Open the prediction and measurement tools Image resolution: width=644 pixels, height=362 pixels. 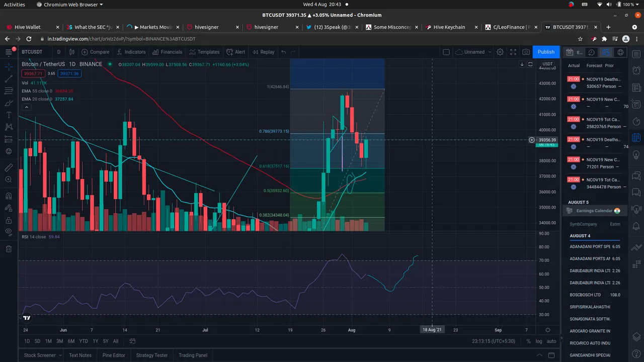9,139
